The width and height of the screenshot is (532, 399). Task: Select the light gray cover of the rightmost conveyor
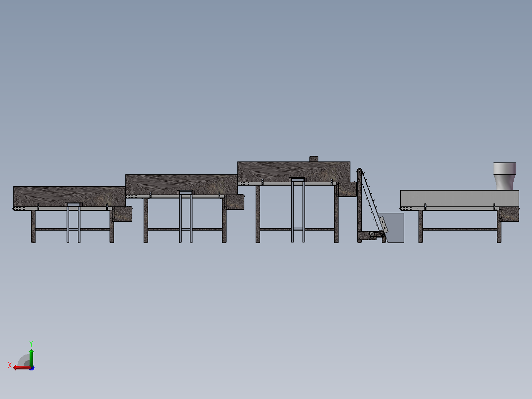pos(459,199)
